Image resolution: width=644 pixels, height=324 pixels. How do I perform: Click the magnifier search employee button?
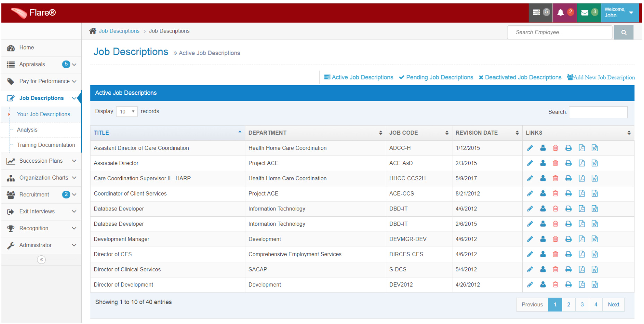[x=624, y=33]
